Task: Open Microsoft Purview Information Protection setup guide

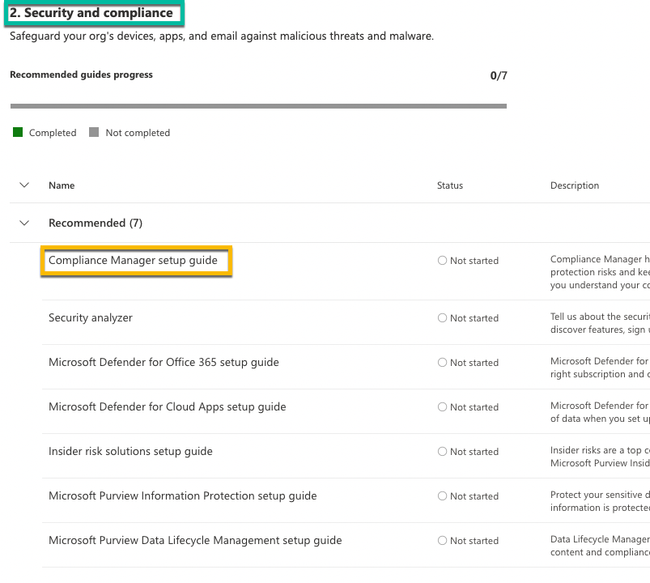Action: tap(182, 496)
